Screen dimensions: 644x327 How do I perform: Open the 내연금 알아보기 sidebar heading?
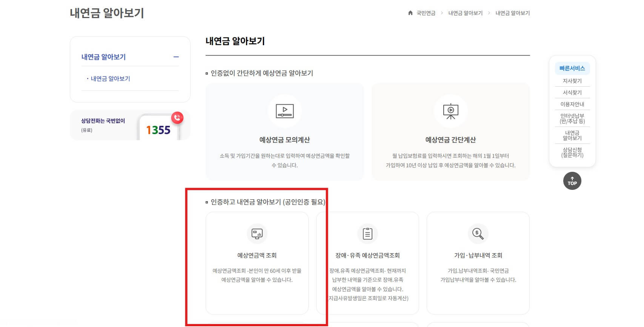coord(103,57)
